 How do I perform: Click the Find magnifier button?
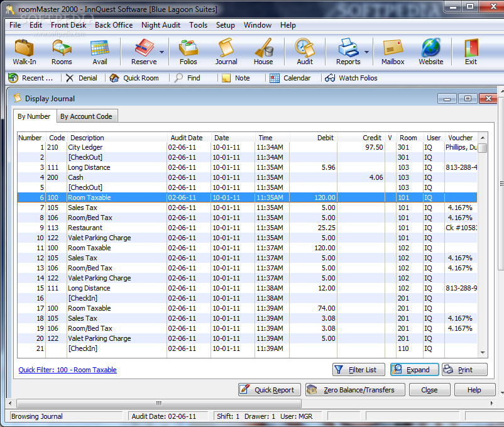[187, 78]
